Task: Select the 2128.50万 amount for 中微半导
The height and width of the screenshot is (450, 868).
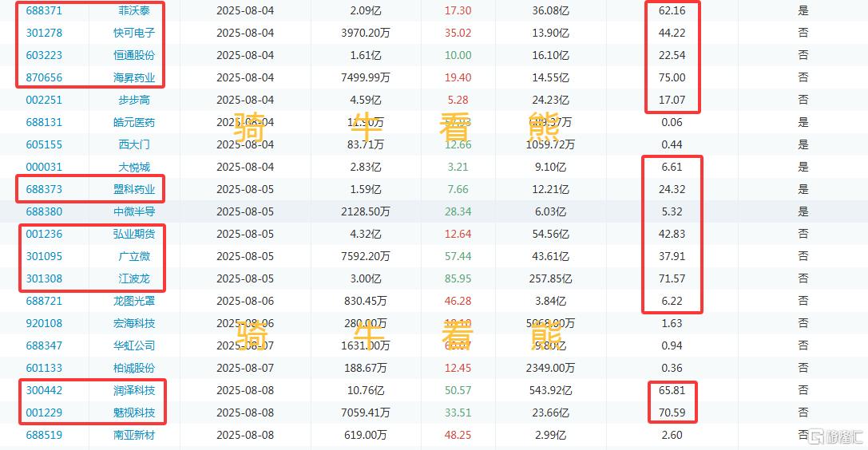Action: (x=366, y=211)
